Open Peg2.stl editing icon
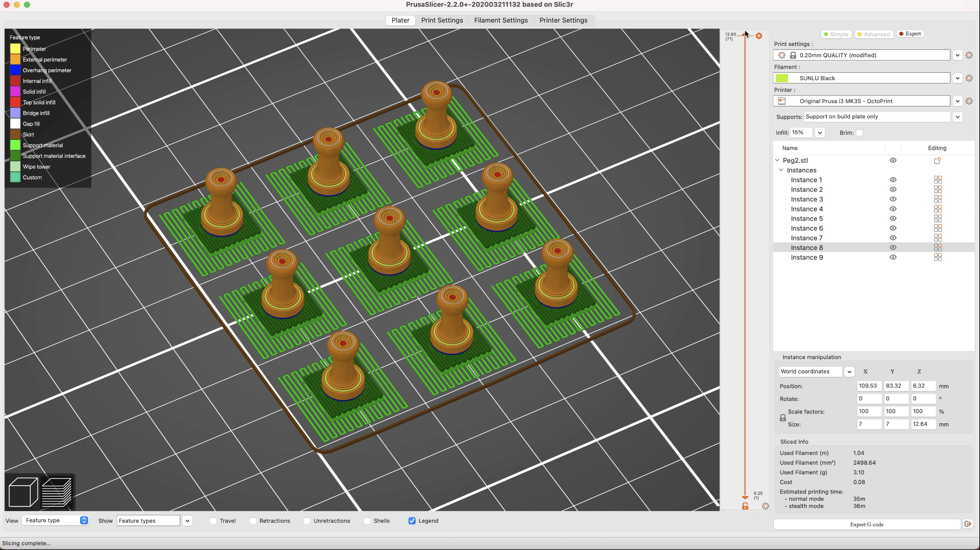 pos(937,160)
